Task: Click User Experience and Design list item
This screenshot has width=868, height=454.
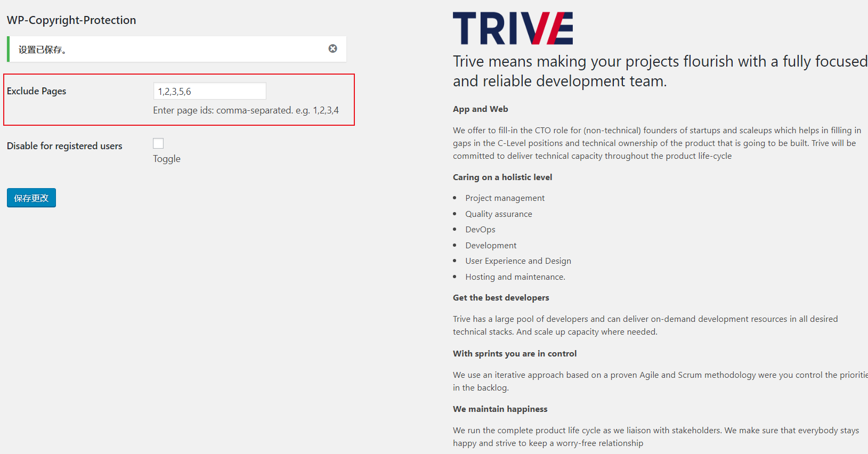Action: 518,261
